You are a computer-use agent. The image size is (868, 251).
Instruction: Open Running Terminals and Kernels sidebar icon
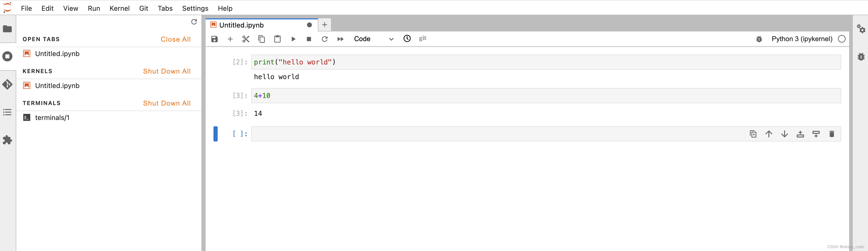tap(7, 56)
